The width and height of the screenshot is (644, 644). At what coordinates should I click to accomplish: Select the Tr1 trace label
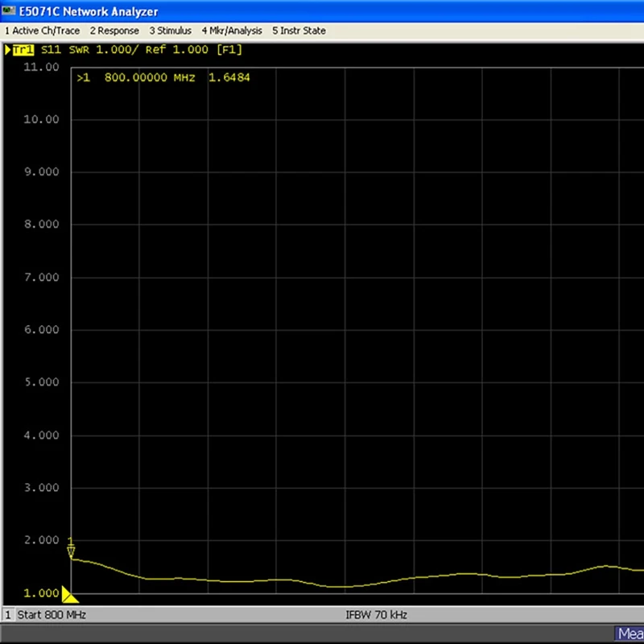(x=23, y=50)
